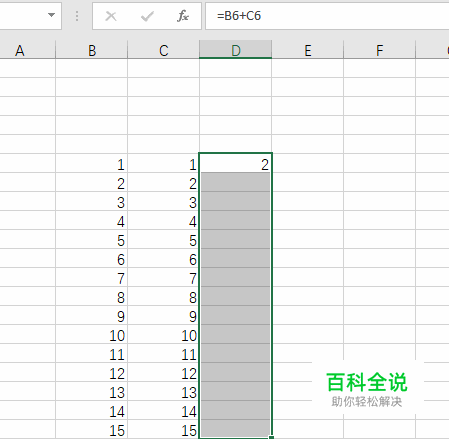Click cell in column D showing 2
Viewport: 449px width, 439px height.
pyautogui.click(x=236, y=163)
